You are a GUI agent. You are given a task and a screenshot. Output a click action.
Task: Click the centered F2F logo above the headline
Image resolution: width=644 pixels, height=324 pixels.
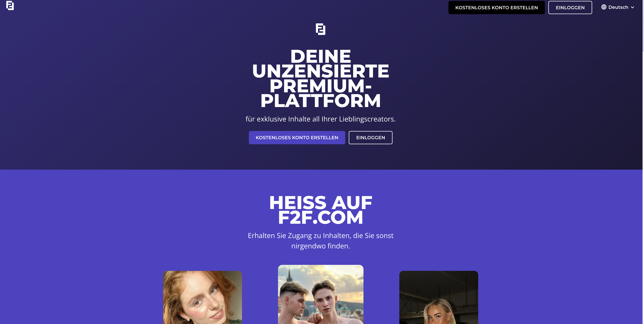(x=321, y=29)
